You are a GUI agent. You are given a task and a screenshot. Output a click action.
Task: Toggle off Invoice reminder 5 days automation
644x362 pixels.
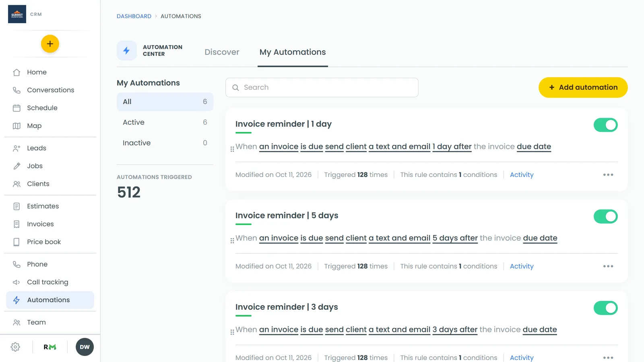(605, 216)
